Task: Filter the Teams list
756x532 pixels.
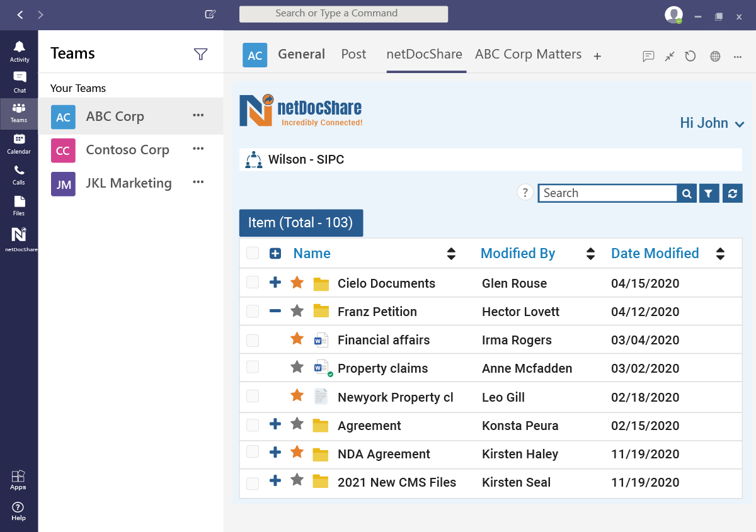Action: click(x=200, y=54)
